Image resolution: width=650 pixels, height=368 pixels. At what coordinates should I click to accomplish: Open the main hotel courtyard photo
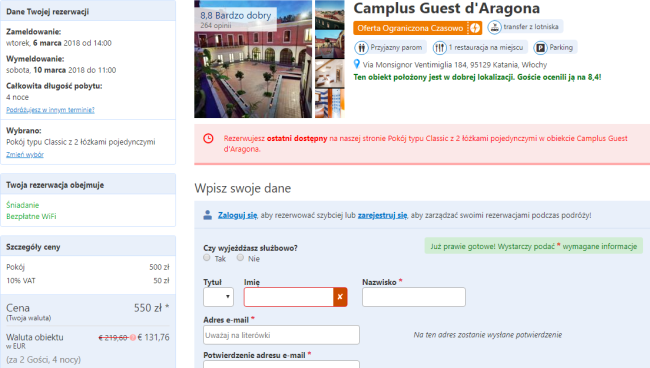(253, 59)
